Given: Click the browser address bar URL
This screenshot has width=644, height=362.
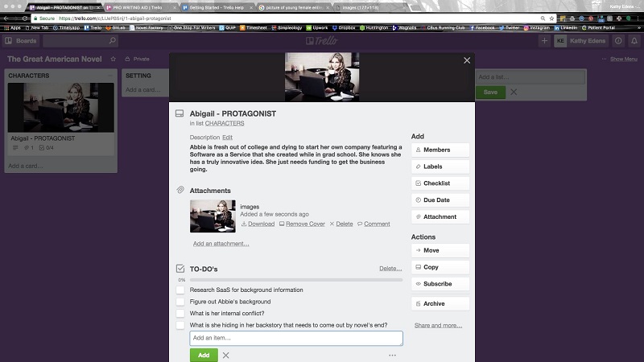Looking at the screenshot, I should (x=115, y=19).
